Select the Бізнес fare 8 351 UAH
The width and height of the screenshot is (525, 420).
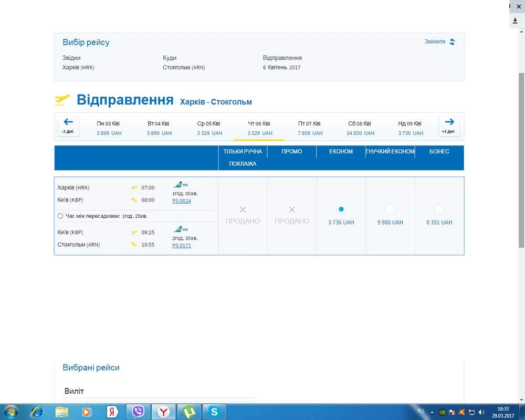point(439,209)
